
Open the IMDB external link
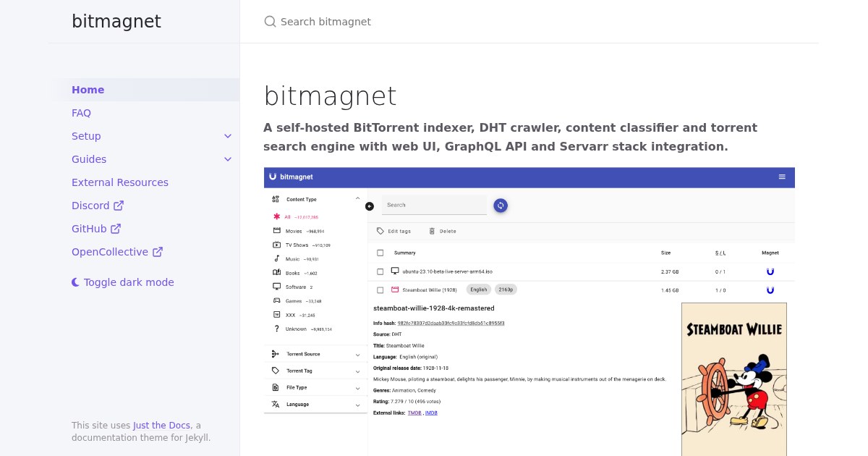point(431,413)
